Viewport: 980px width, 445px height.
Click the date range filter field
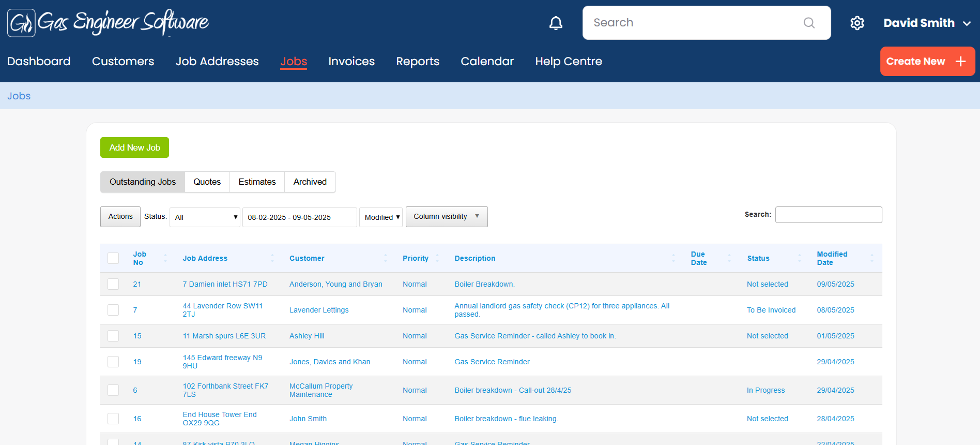299,217
